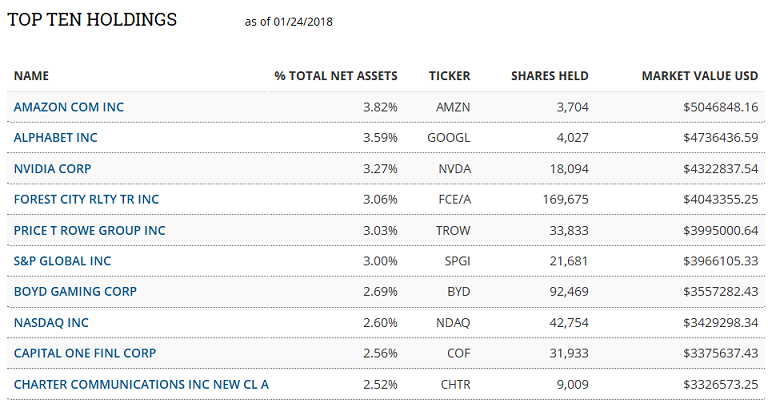This screenshot has width=772, height=412.
Task: Select market value $4043355.25
Action: (x=720, y=199)
